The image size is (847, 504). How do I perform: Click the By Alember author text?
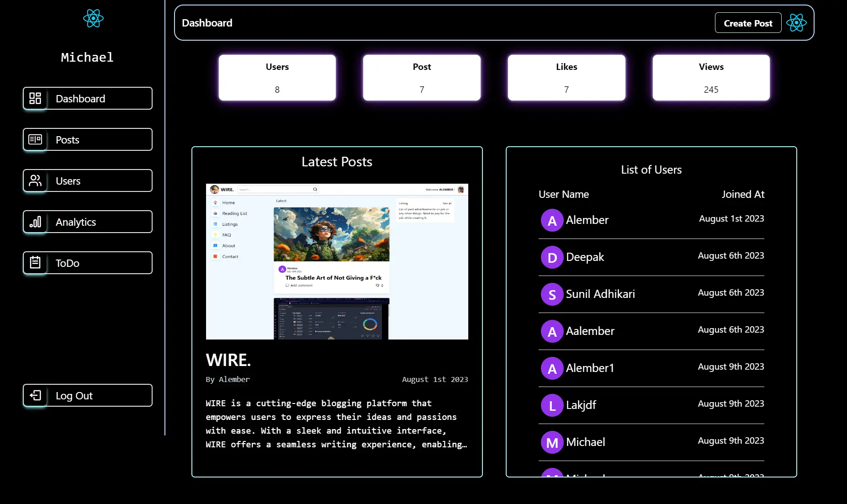pos(228,379)
